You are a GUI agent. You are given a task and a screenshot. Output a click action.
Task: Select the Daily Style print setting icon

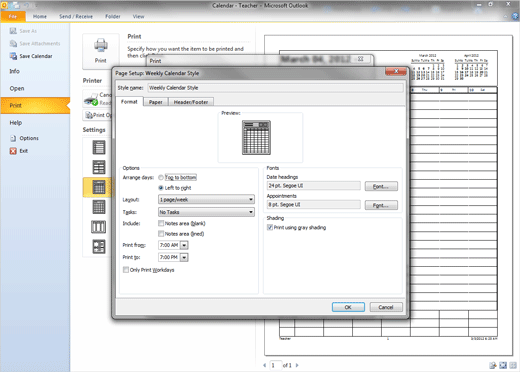pos(99,147)
